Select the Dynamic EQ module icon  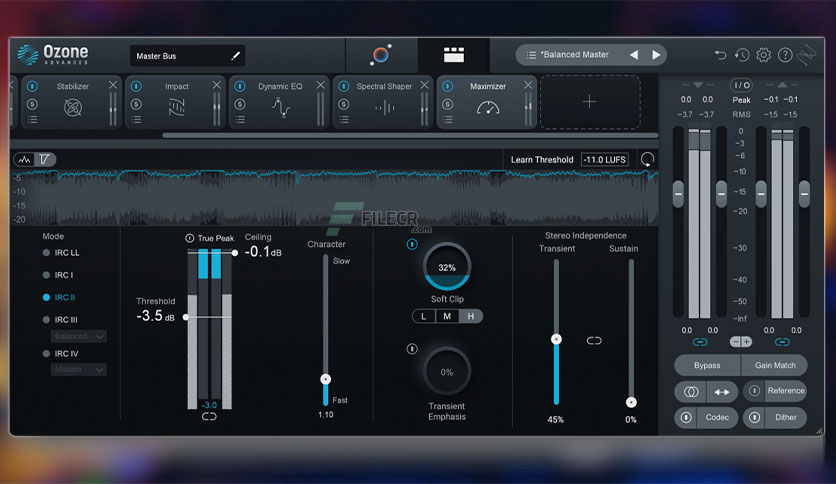tap(280, 108)
